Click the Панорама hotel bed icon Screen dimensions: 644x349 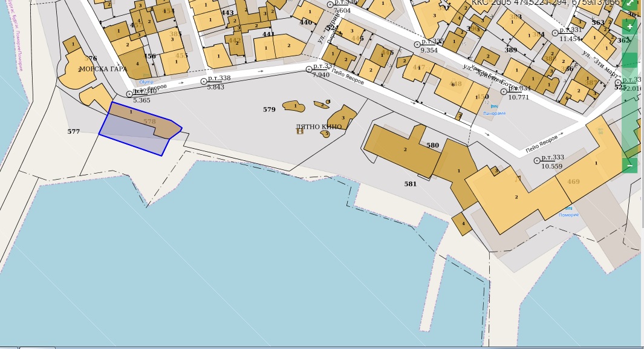tap(495, 106)
